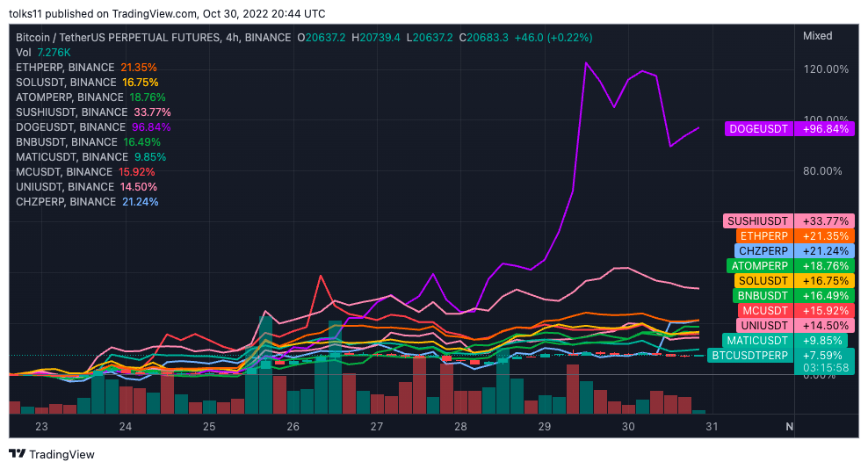
Task: Click the 03:15:58 countdown timer
Action: [x=825, y=368]
